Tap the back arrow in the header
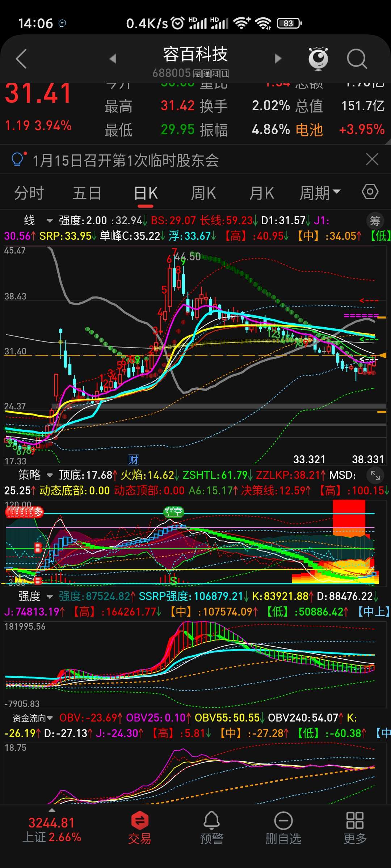The width and height of the screenshot is (391, 868). [21, 59]
